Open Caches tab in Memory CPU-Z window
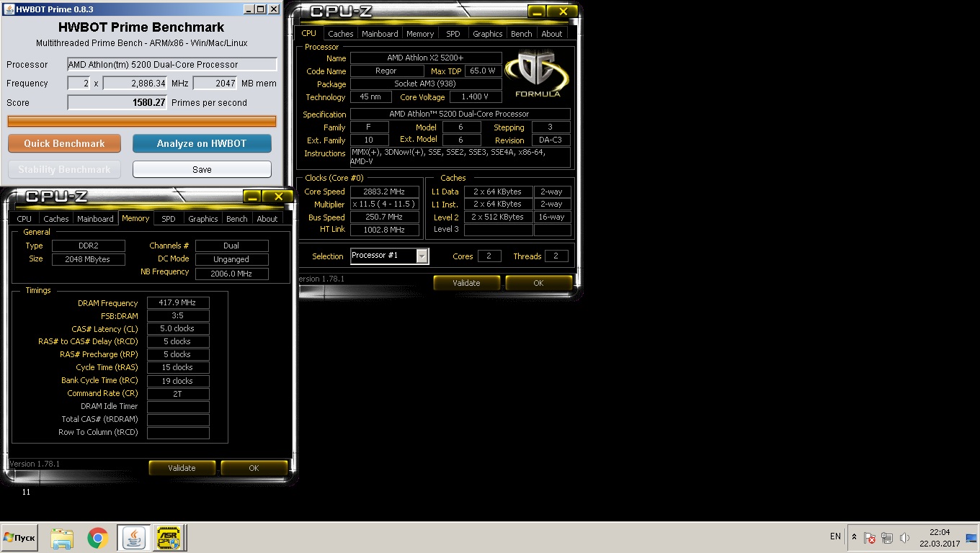980x553 pixels. coord(55,219)
